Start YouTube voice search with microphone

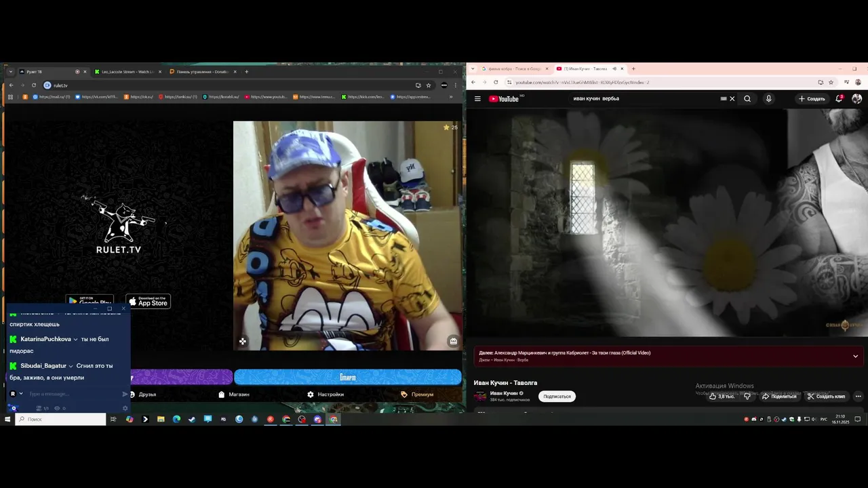coord(768,99)
